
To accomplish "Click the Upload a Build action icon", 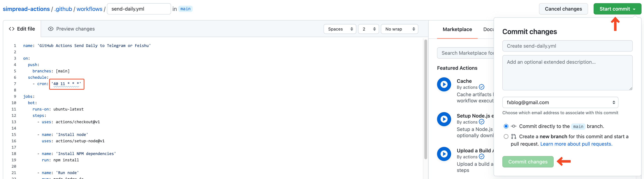I will coord(444,154).
